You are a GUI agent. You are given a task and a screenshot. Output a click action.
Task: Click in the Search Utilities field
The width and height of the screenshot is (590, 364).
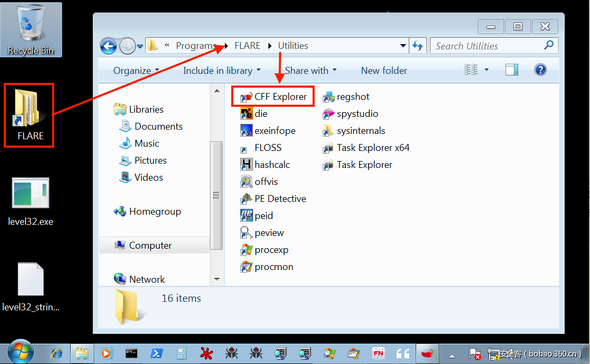pyautogui.click(x=488, y=46)
